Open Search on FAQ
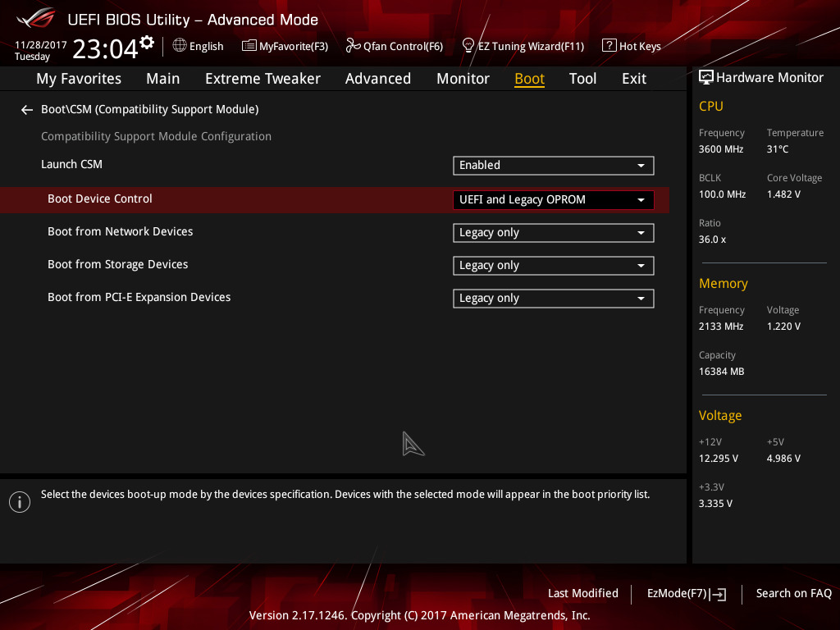840x630 pixels. 793,594
